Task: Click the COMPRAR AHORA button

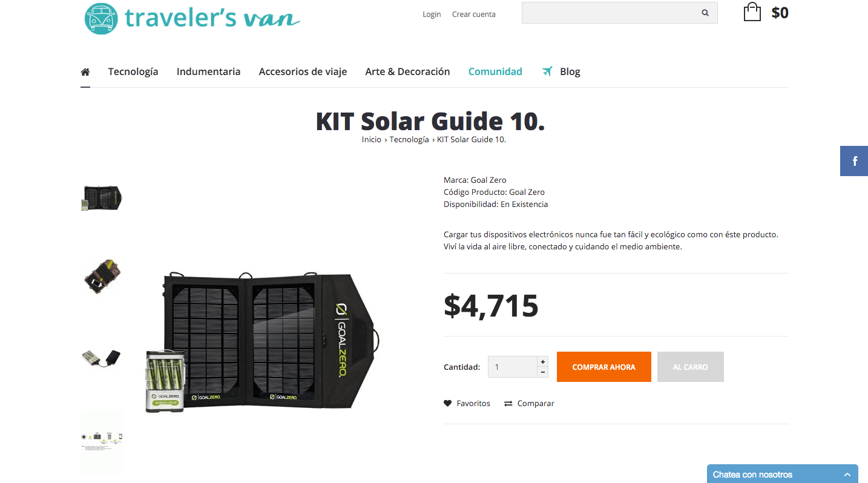Action: (604, 367)
